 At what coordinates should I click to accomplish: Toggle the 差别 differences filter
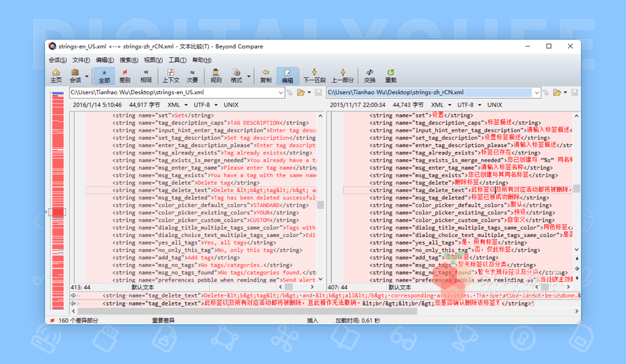125,75
